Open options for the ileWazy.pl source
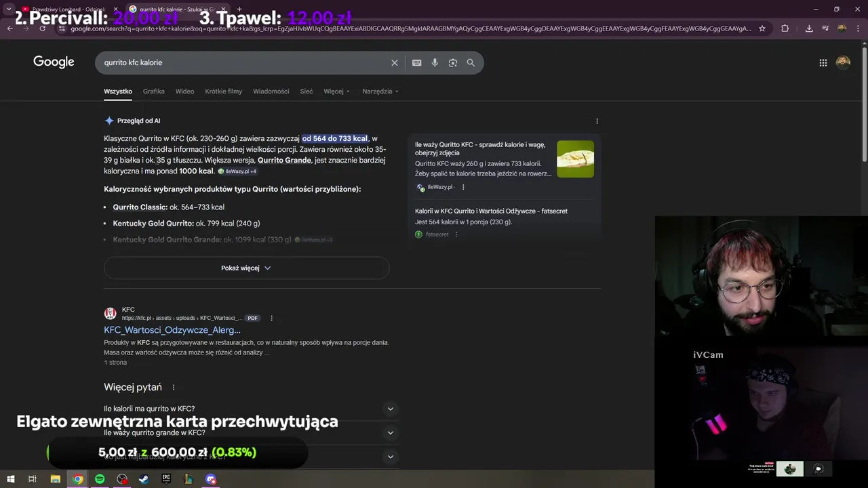868x488 pixels. coord(463,187)
